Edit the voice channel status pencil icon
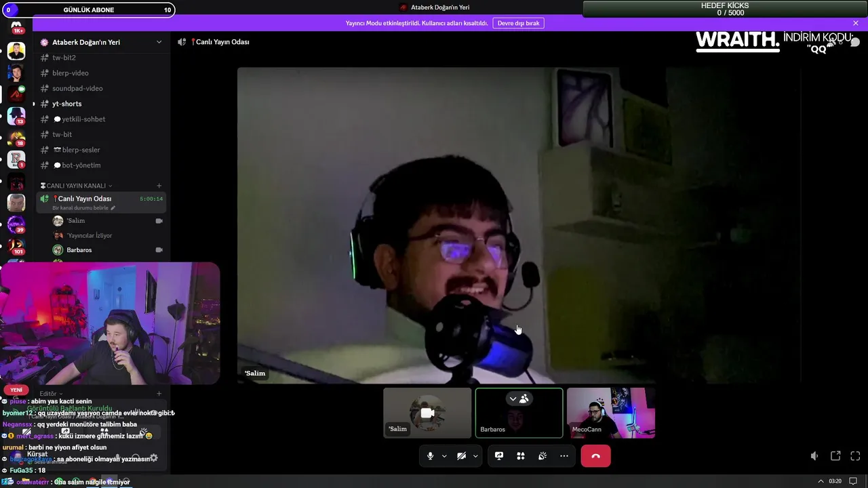This screenshot has width=868, height=488. coord(113,208)
